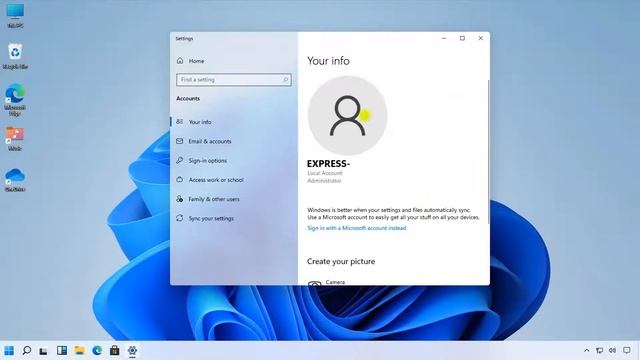Click the Sync your settings arrows icon
640x360 pixels.
[x=180, y=218]
